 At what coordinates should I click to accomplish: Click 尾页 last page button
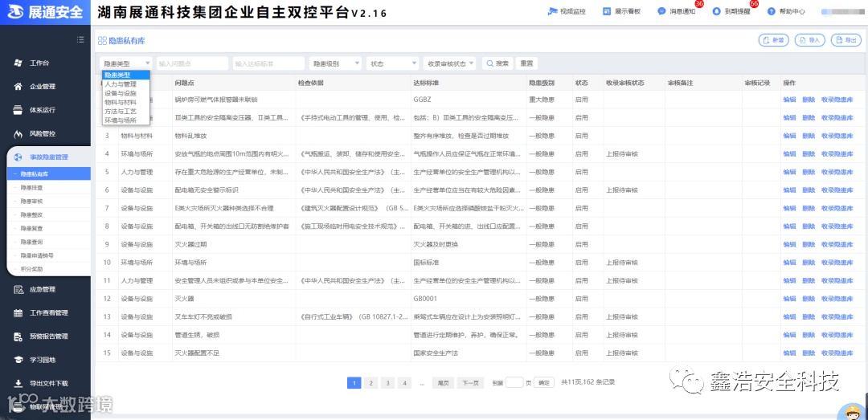[443, 383]
